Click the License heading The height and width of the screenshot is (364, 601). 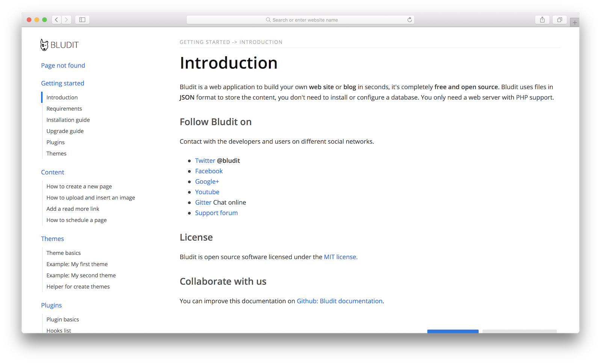coord(196,238)
